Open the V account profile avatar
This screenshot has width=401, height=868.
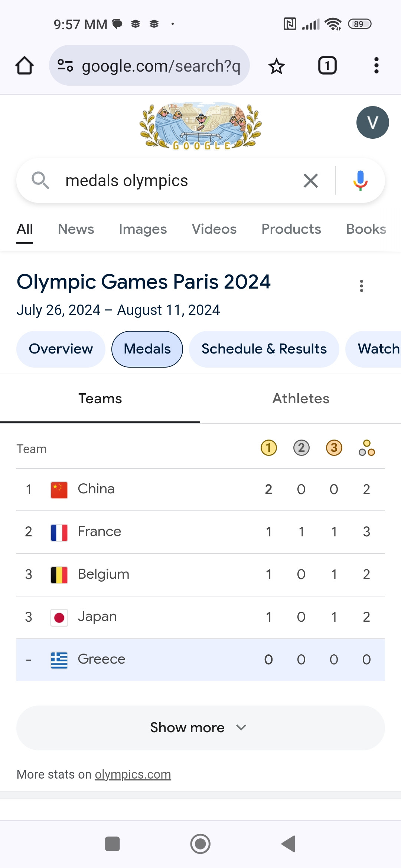click(372, 122)
